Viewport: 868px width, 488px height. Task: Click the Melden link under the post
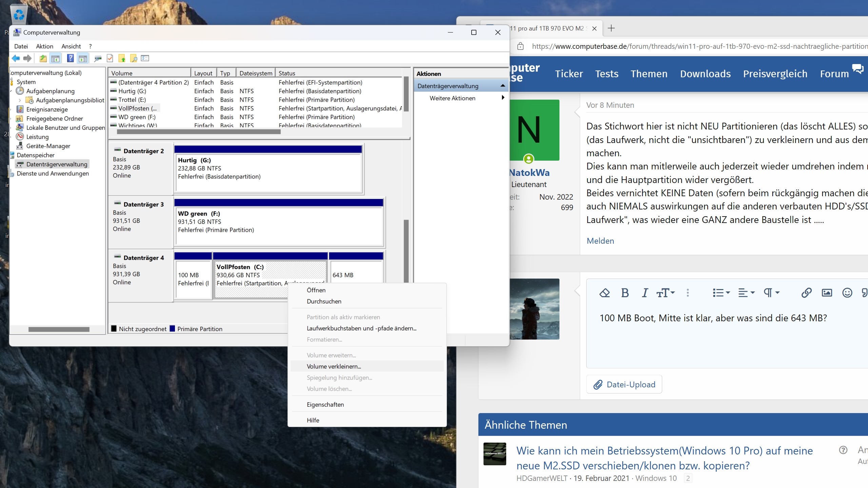[600, 241]
